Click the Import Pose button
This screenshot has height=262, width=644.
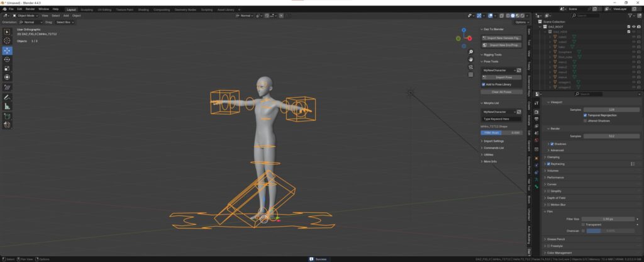[x=502, y=77]
